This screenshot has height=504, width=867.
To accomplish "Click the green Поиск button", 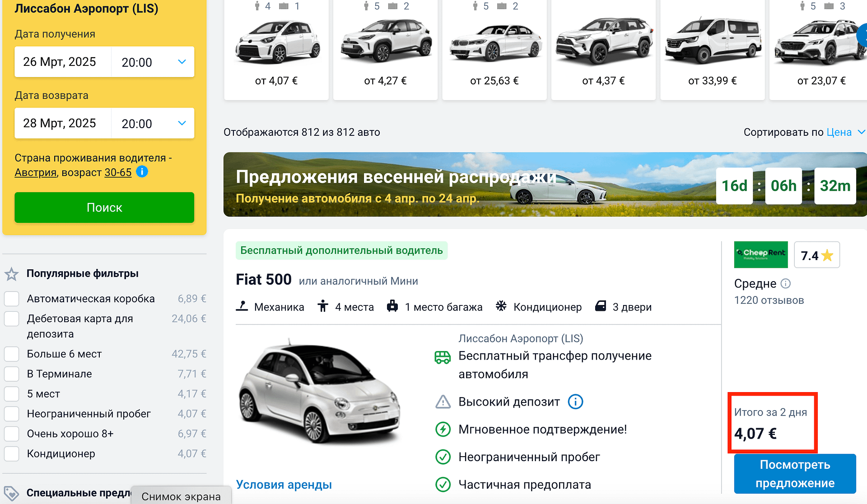I will (x=104, y=208).
